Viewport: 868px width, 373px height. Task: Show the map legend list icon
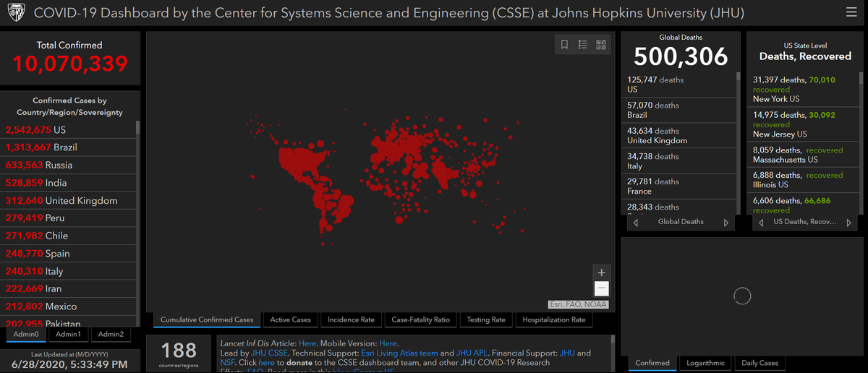583,45
